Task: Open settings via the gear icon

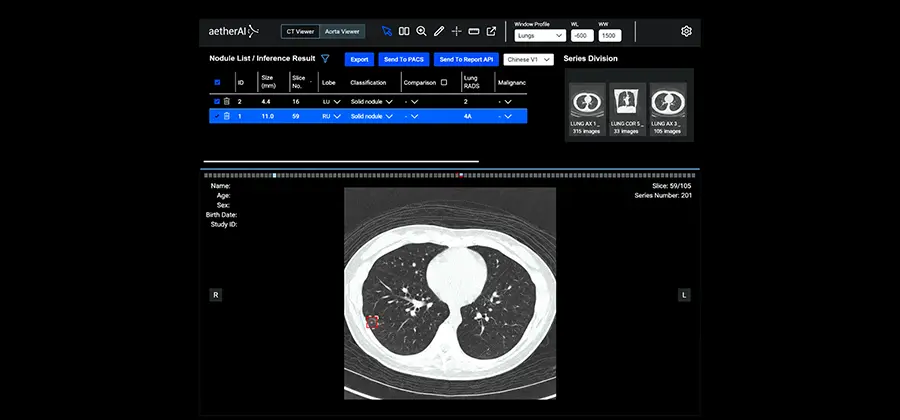Action: [x=686, y=31]
